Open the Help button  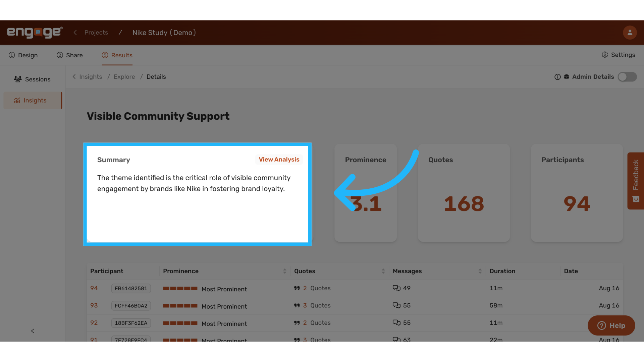[x=611, y=325]
